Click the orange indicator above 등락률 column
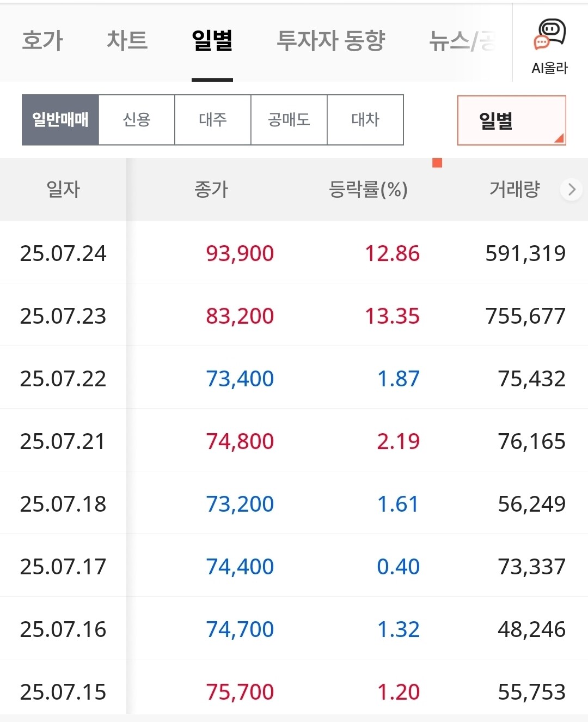588x722 pixels. [437, 163]
